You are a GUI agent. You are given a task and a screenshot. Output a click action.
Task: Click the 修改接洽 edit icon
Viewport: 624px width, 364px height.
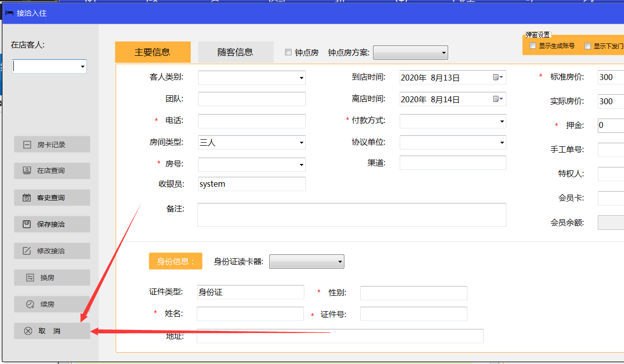27,251
